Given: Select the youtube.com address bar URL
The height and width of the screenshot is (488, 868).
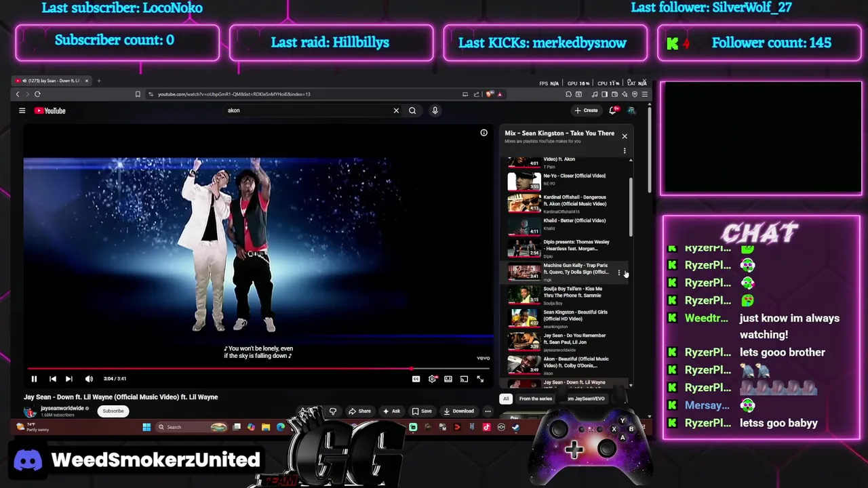Looking at the screenshot, I should click(x=234, y=94).
